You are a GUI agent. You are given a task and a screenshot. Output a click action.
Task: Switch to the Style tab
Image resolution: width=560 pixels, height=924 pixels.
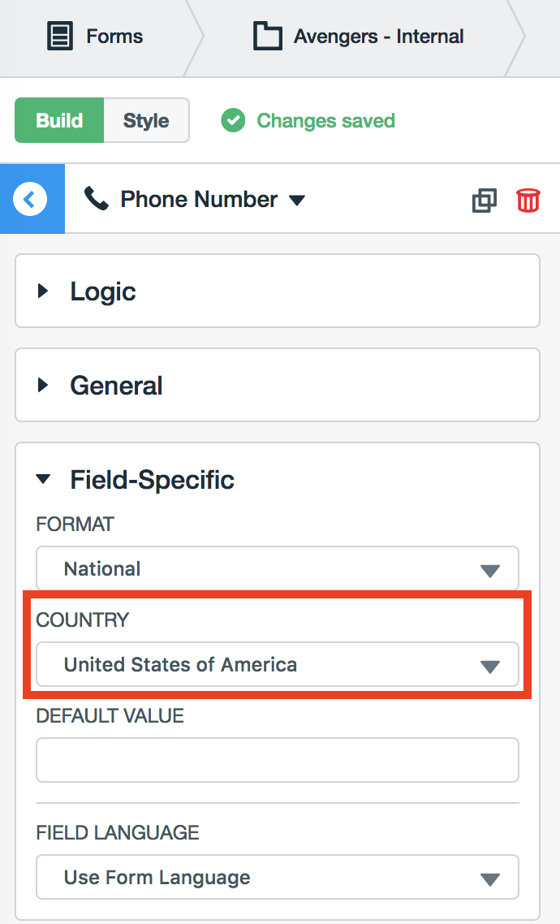point(146,121)
